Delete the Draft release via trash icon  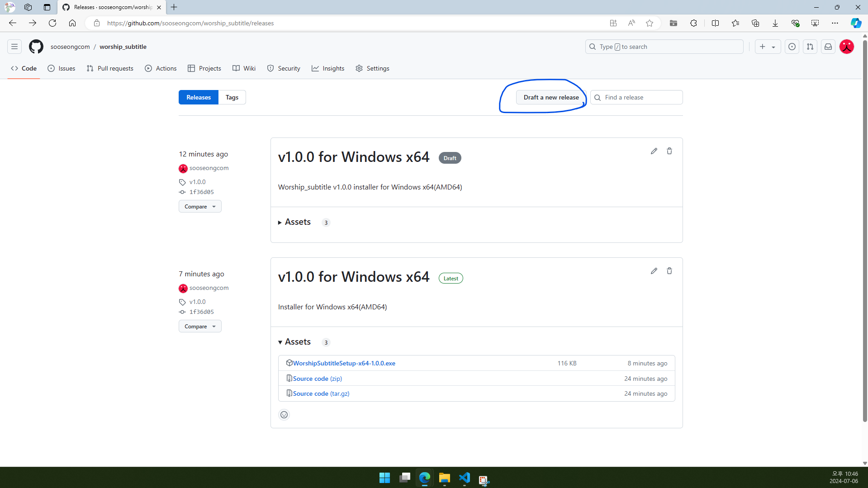click(x=669, y=151)
